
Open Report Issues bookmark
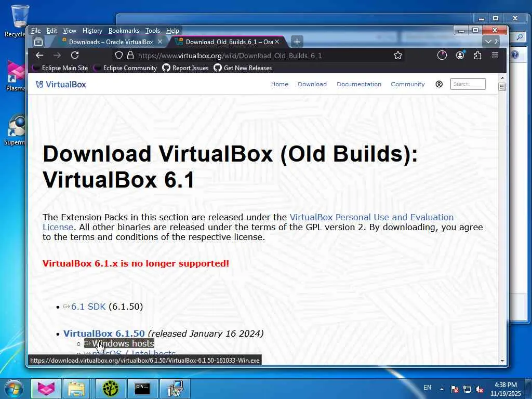185,68
